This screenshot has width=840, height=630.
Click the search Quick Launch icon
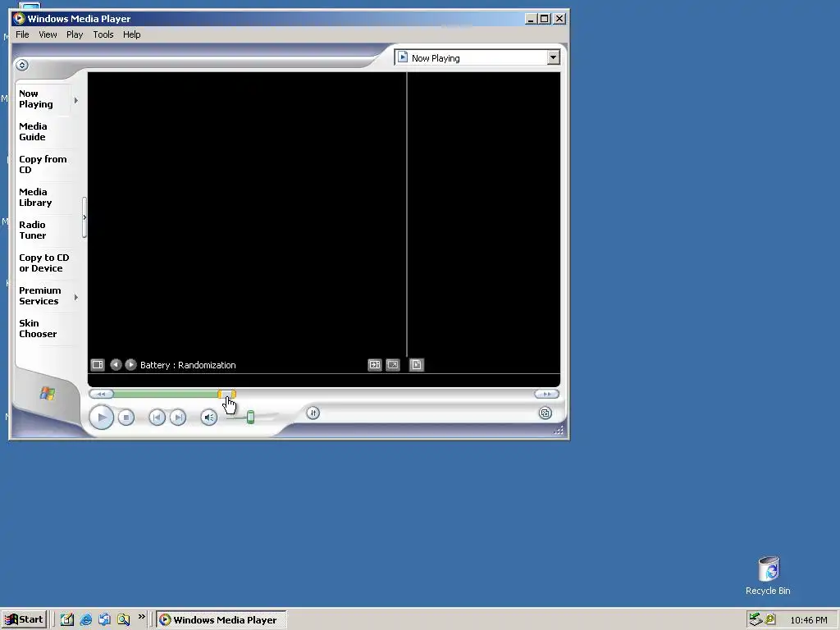tap(123, 620)
